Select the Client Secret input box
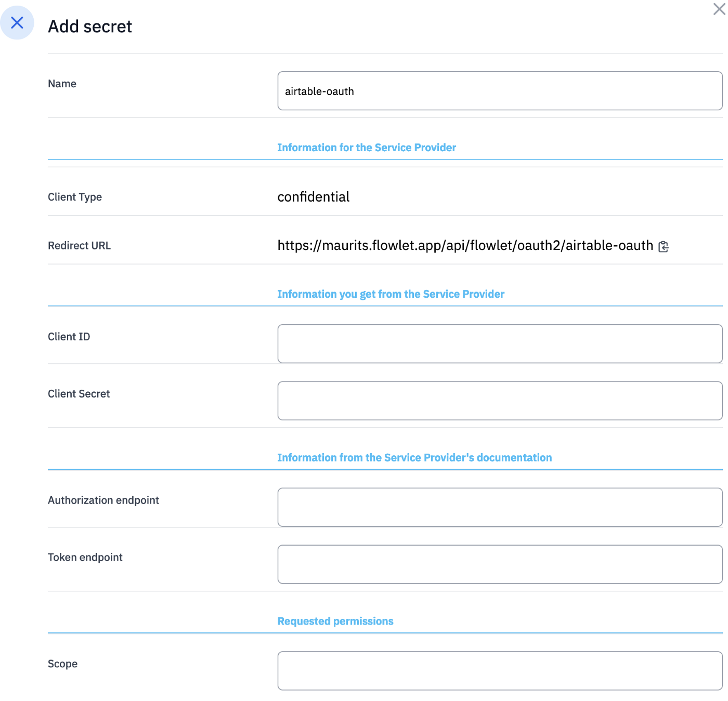Image resolution: width=728 pixels, height=701 pixels. (500, 401)
